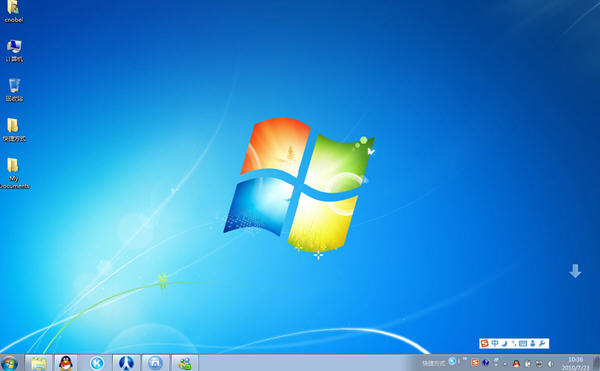Open Maxthon browser from the taskbar

(155, 363)
